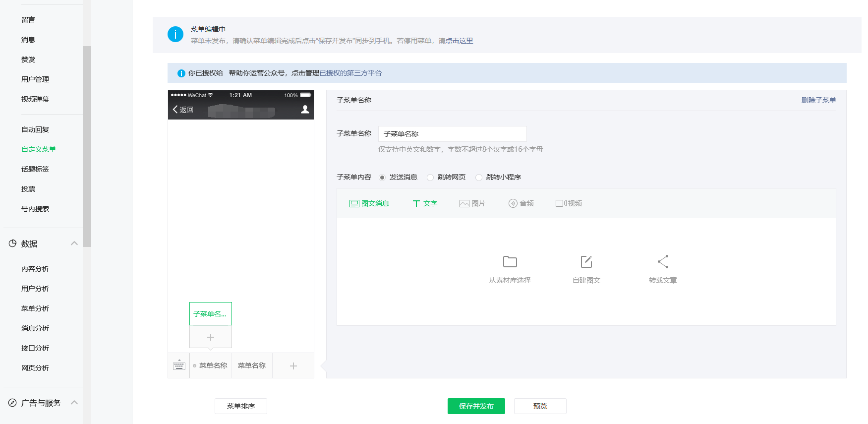This screenshot has width=868, height=424.
Task: Open 视频弹幕 in sidebar
Action: [35, 99]
